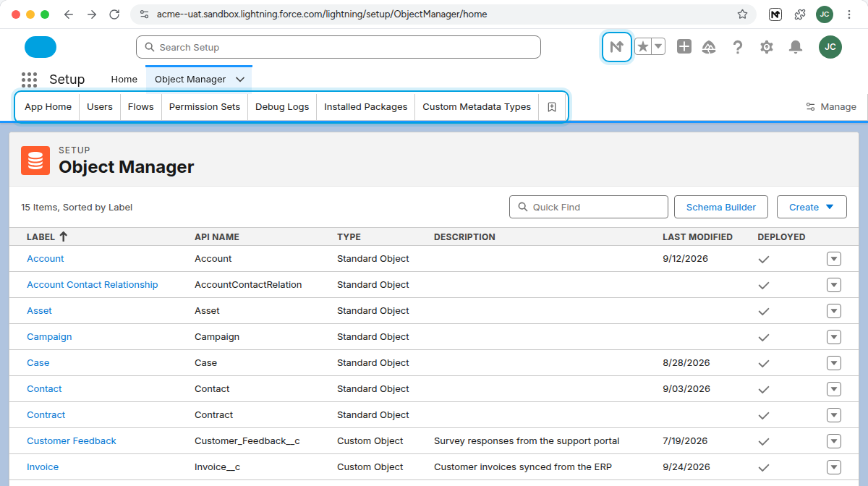Open the Campaign object link
This screenshot has height=486, width=868.
point(49,337)
